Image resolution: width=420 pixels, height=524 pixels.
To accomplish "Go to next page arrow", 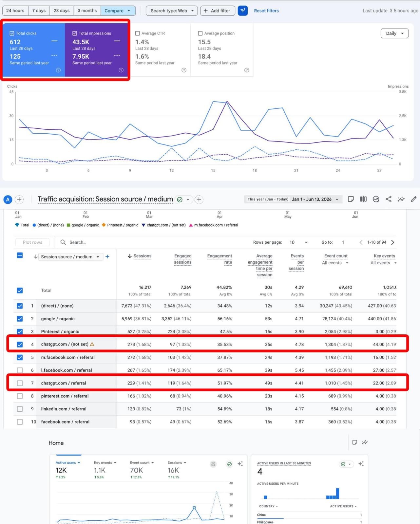I will (393, 242).
